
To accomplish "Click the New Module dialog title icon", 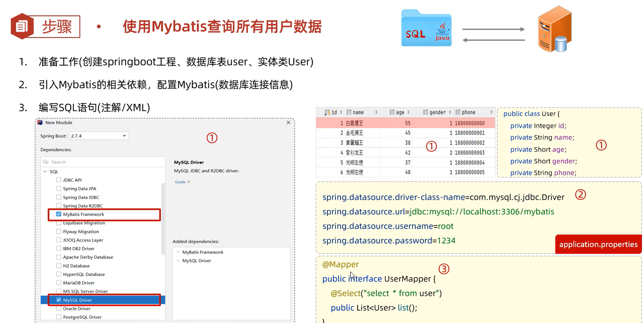I will point(40,122).
